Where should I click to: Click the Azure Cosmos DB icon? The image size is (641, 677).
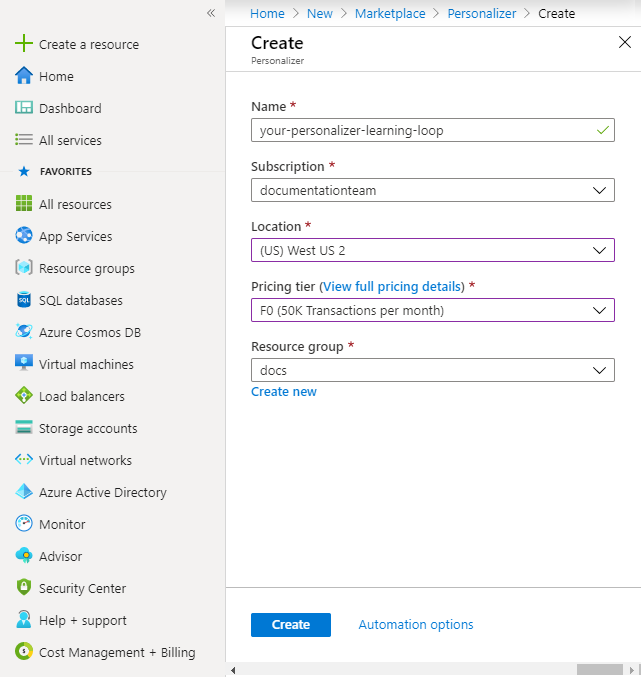[x=24, y=332]
